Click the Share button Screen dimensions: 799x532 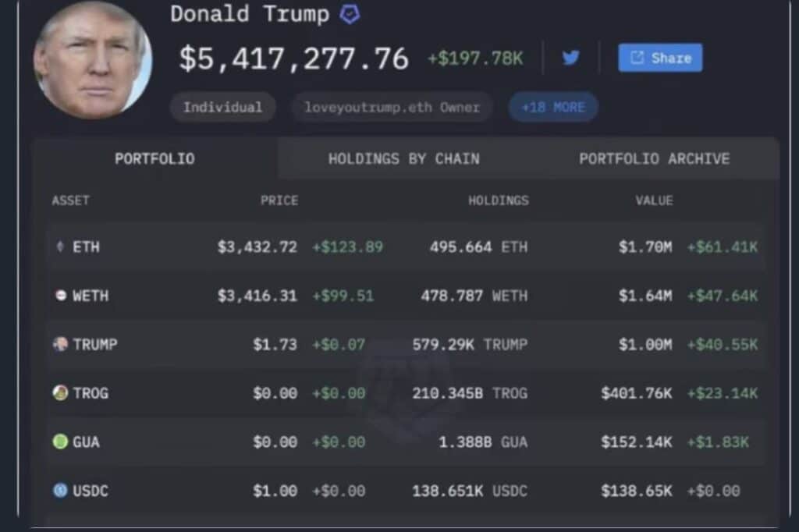coord(660,58)
